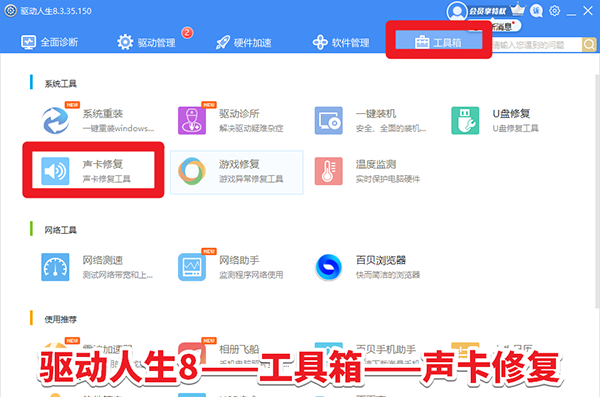The image size is (600, 397).
Task: Click the problem search input field
Action: [536, 45]
